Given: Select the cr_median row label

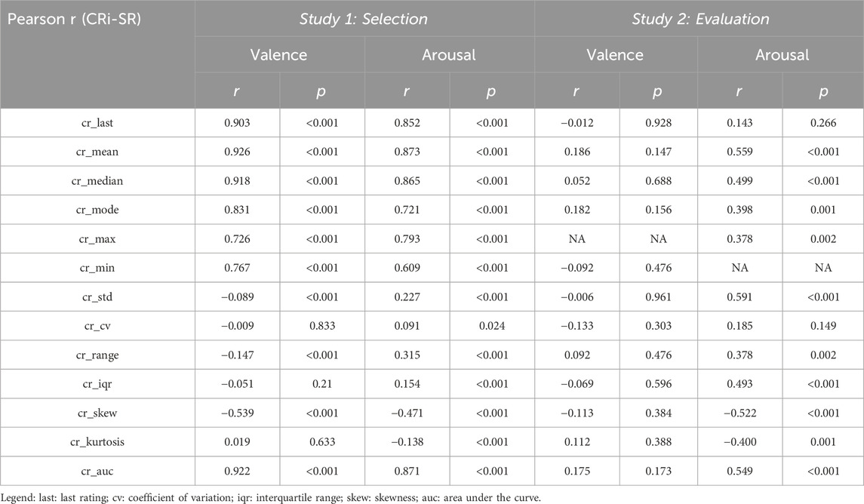Looking at the screenshot, I should (97, 180).
